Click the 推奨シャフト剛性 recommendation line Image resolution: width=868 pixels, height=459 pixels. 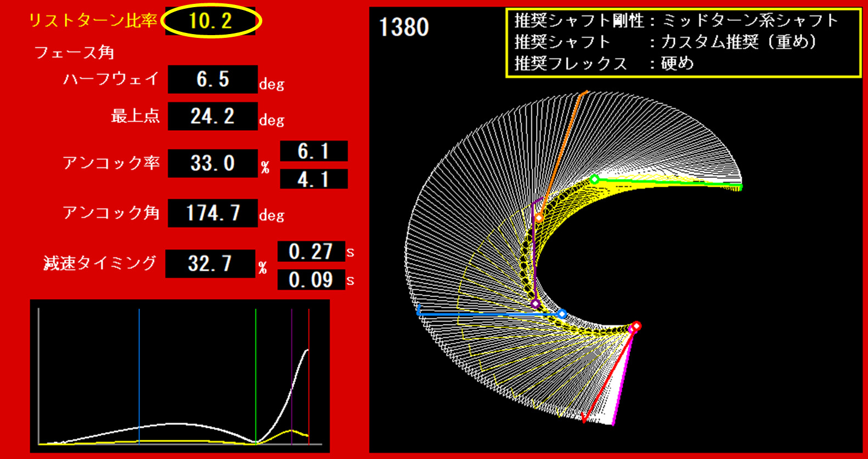click(676, 21)
